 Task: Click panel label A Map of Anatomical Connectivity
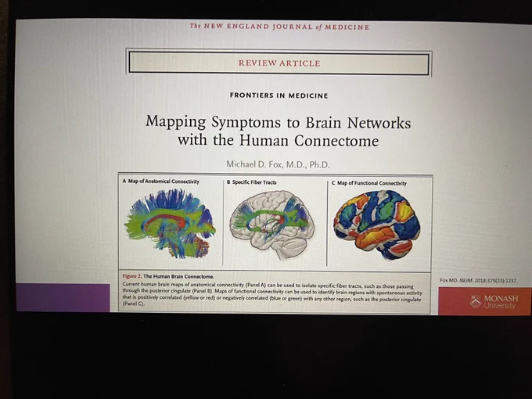(161, 182)
